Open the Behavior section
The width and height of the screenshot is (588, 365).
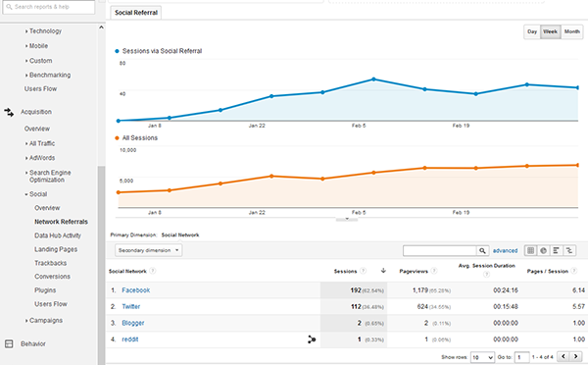click(33, 344)
